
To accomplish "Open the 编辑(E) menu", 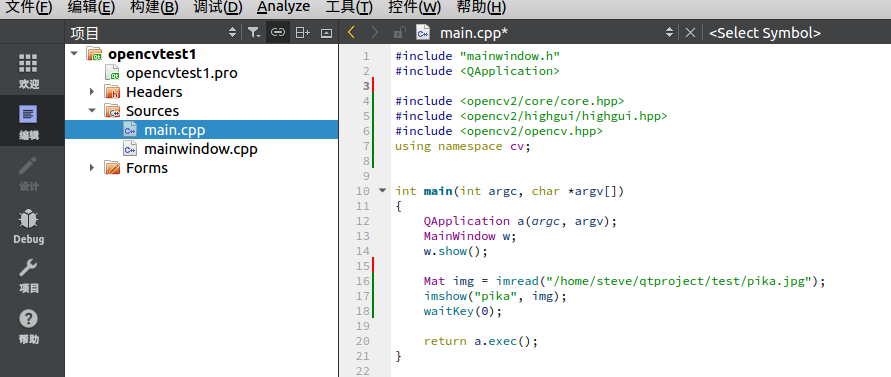I will pyautogui.click(x=91, y=8).
